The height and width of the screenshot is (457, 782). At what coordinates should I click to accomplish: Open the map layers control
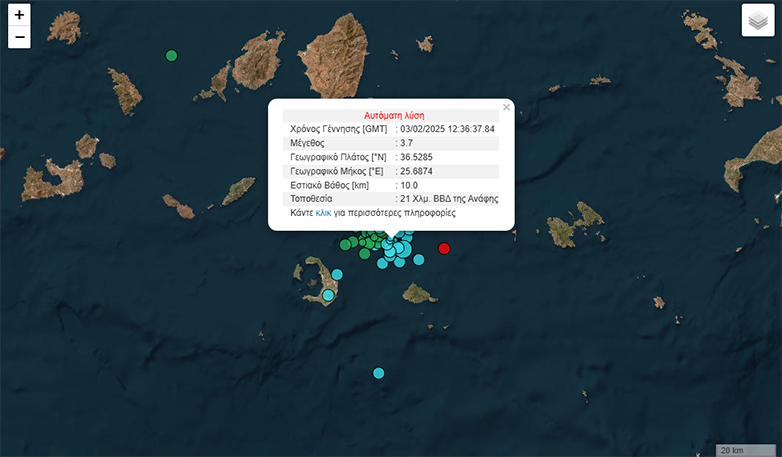pos(758,21)
